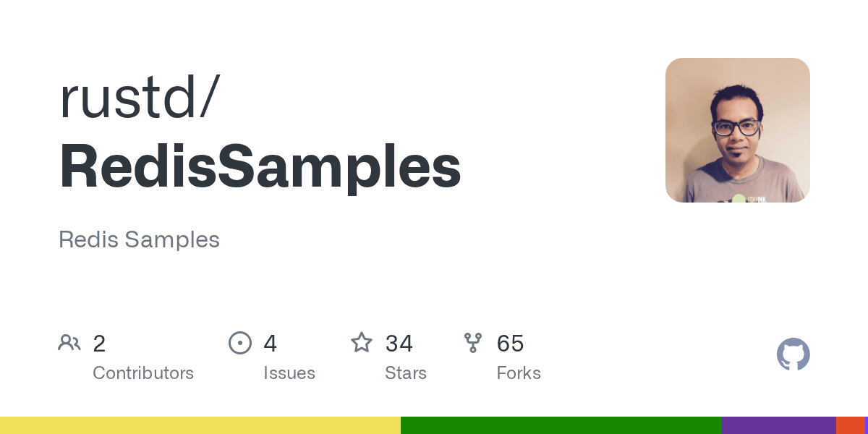Click the fork count 65
This screenshot has height=434, width=868.
(x=511, y=344)
